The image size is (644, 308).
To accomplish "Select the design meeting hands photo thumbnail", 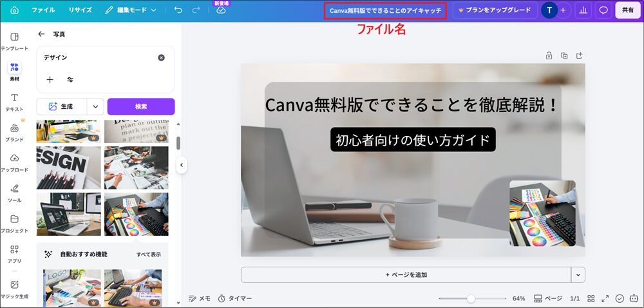I will click(137, 168).
